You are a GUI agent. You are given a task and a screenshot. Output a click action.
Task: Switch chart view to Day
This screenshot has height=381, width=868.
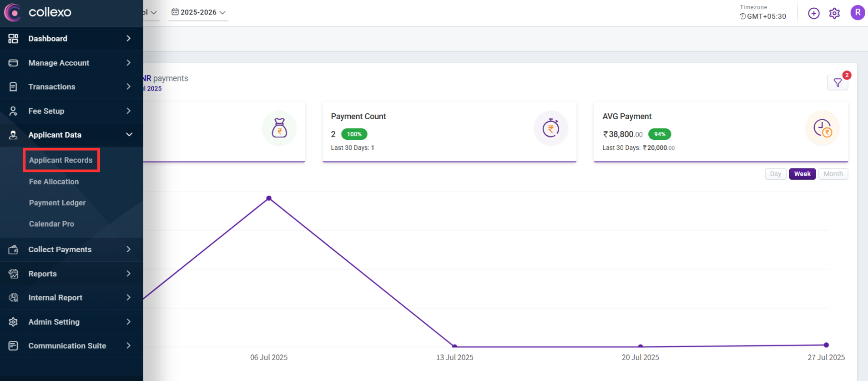tap(775, 174)
